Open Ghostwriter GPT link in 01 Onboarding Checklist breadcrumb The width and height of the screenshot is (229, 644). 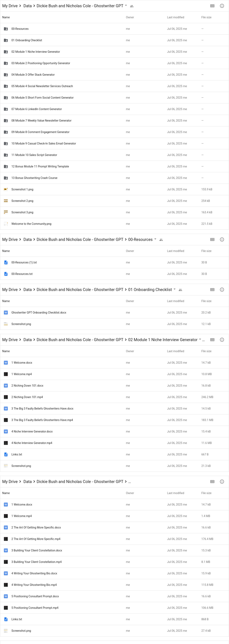click(80, 290)
